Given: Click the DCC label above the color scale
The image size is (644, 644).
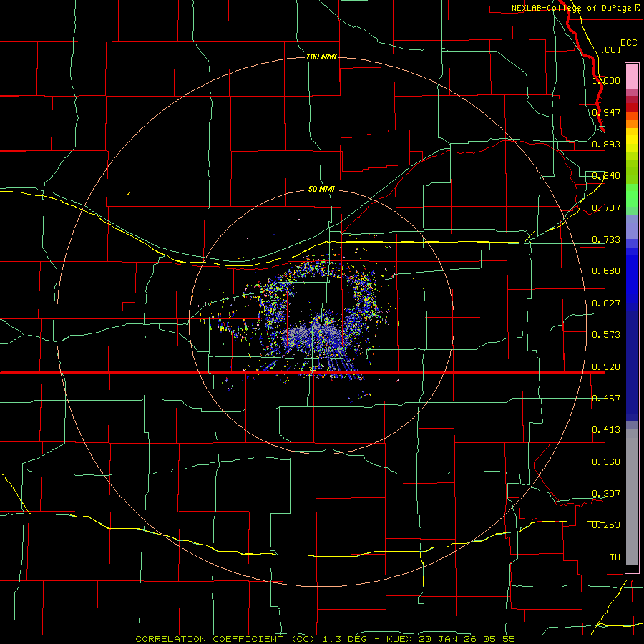Looking at the screenshot, I should tap(628, 43).
